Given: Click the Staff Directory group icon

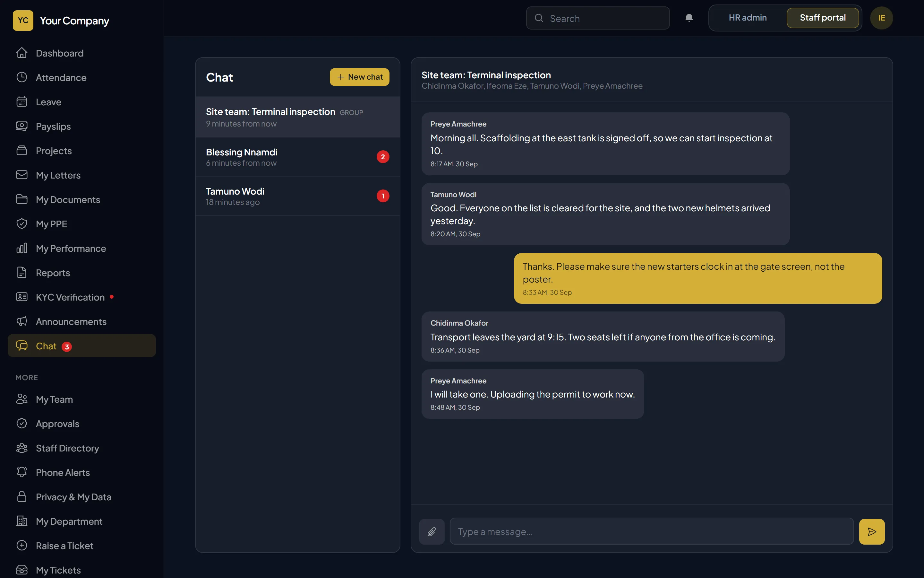Looking at the screenshot, I should [x=22, y=448].
